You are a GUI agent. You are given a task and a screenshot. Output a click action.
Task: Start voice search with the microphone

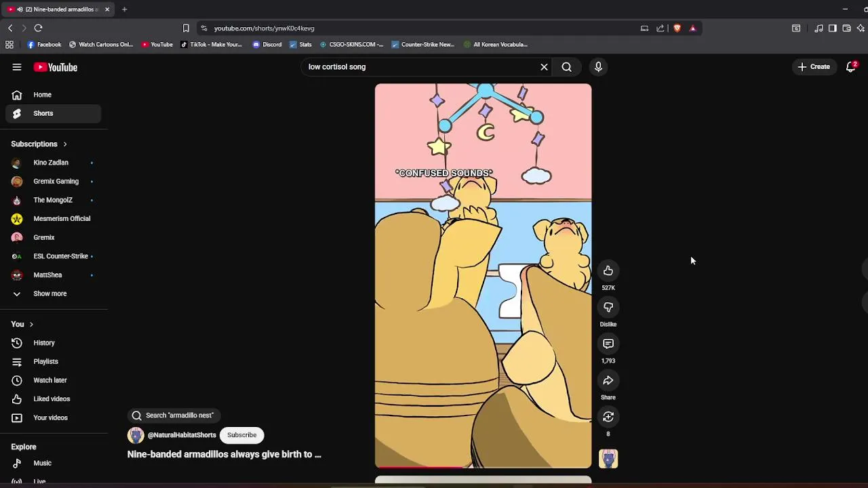click(598, 67)
